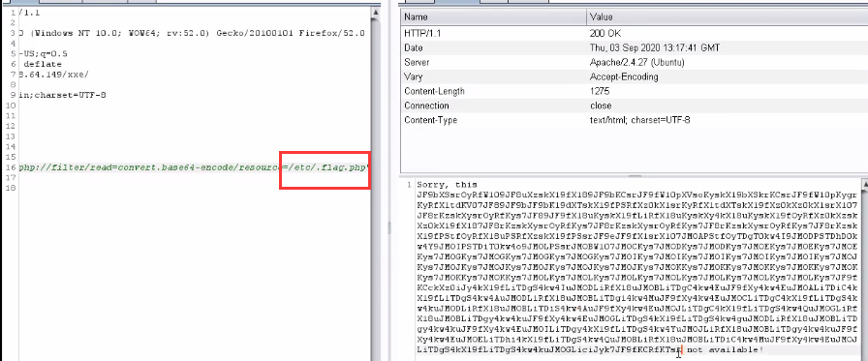
Task: Click the first base64 response line starting JF9bXSsr
Action: pos(636,196)
